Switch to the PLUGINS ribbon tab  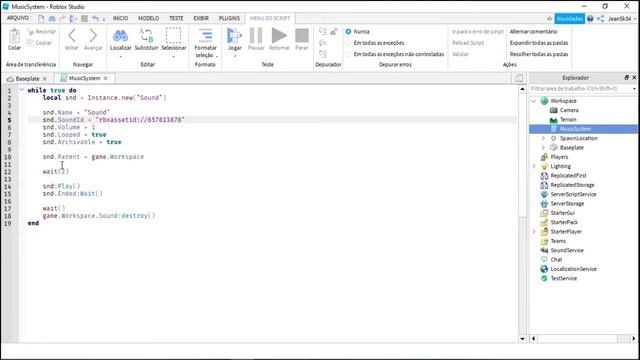coord(229,18)
